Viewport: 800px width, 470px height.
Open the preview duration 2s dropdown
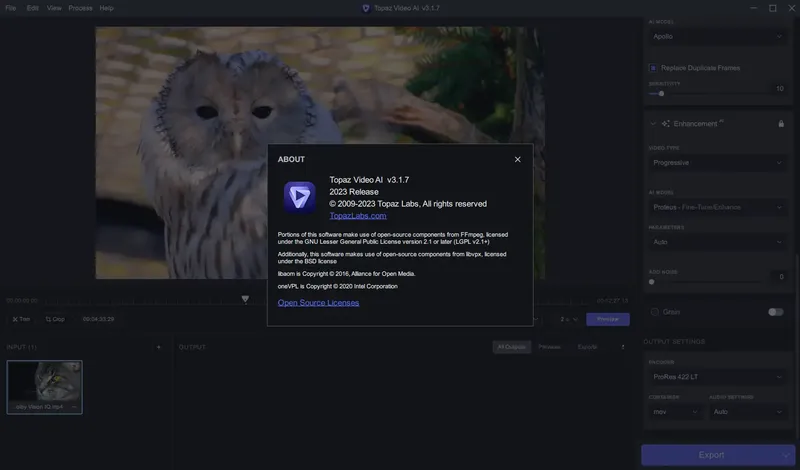tap(569, 319)
